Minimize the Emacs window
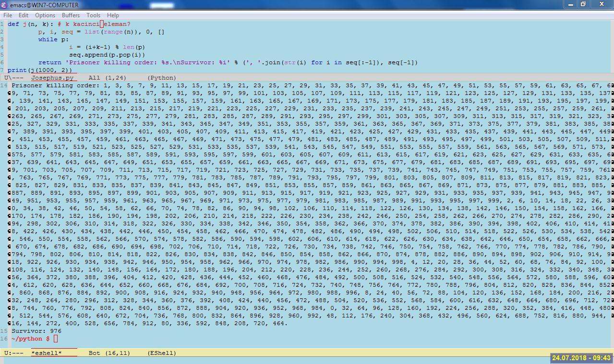Image resolution: width=614 pixels, height=364 pixels. click(x=571, y=4)
